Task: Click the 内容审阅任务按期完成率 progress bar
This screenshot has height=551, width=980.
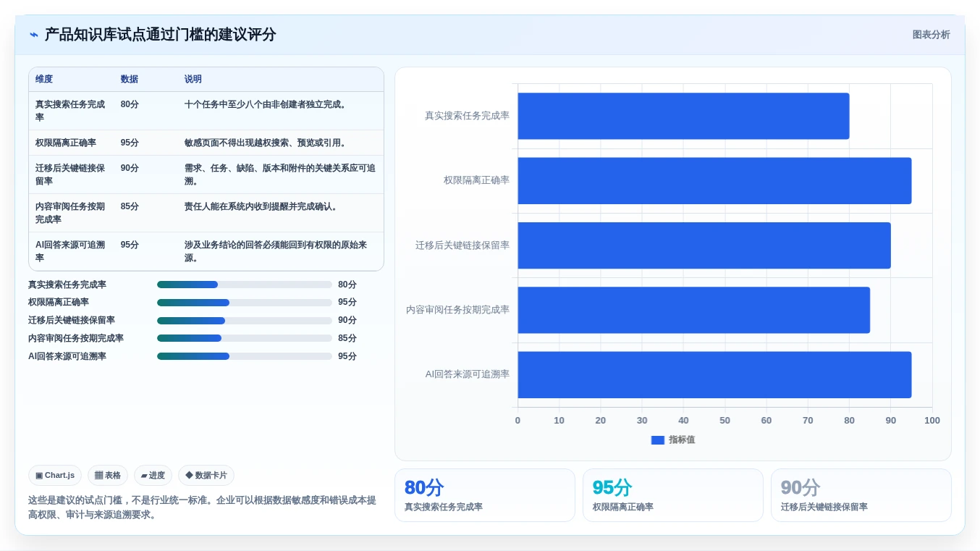Action: [245, 338]
